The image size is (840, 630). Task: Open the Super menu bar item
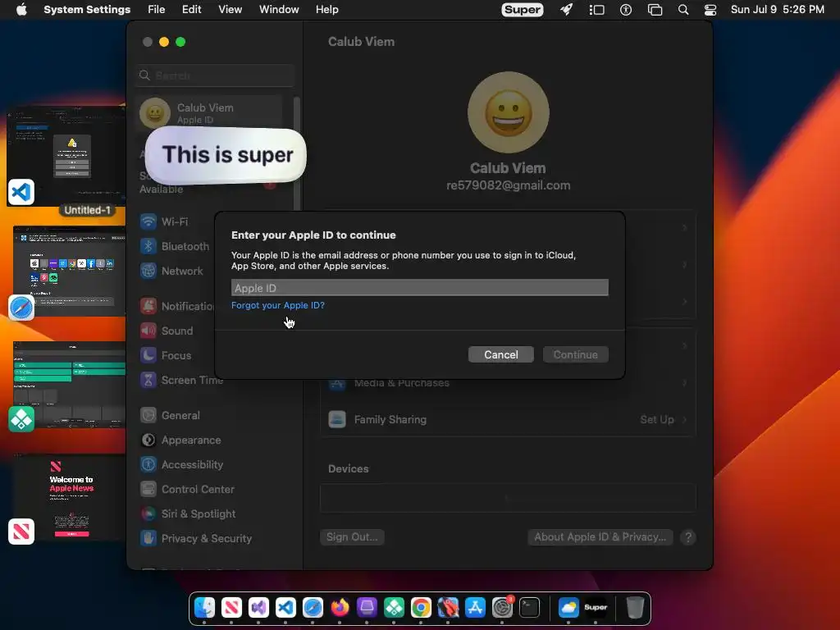tap(523, 10)
